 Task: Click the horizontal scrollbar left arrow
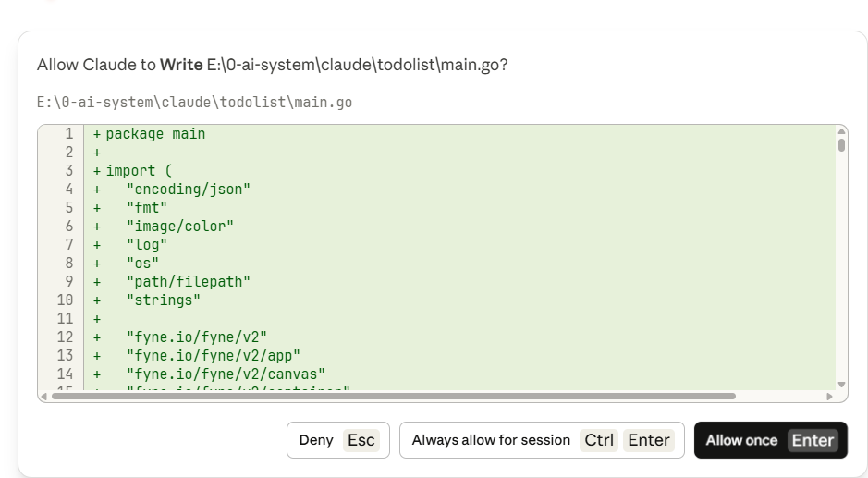pyautogui.click(x=44, y=397)
